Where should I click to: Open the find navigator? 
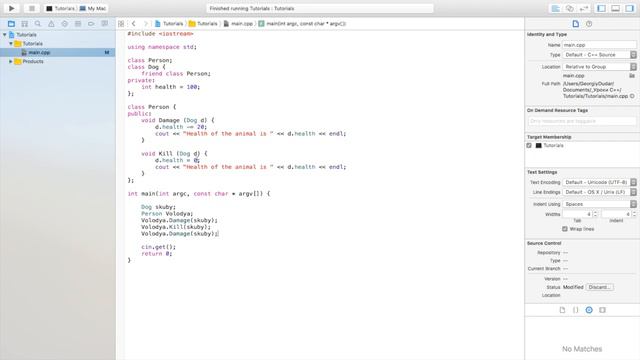[x=38, y=24]
